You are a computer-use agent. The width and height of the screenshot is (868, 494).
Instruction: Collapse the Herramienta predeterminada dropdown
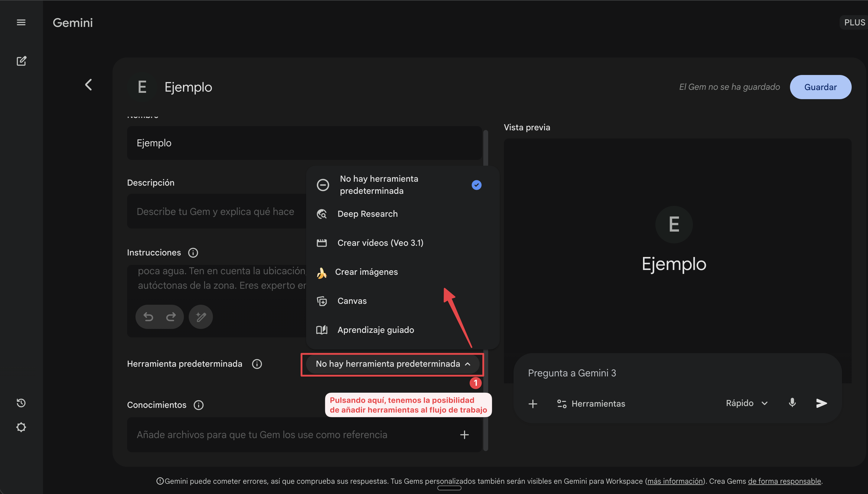(x=393, y=364)
